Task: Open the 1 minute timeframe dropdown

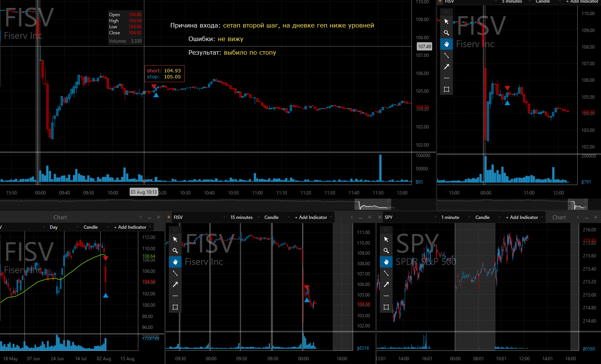Action: pos(455,217)
